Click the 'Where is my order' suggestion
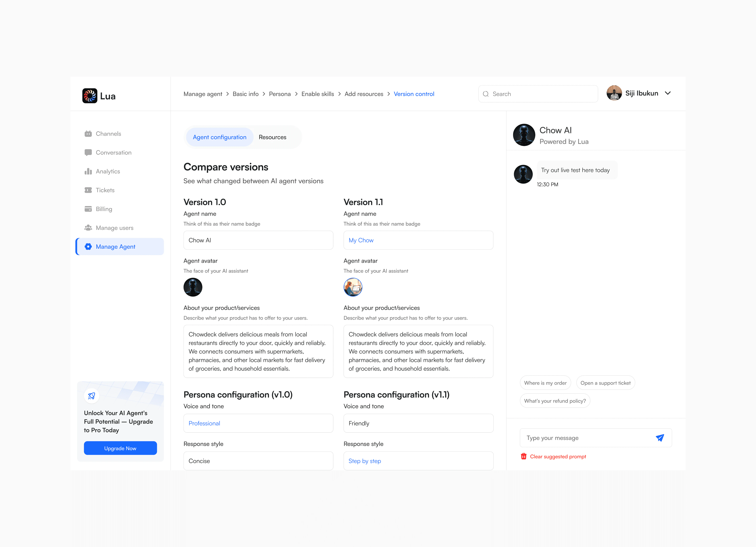Screen dimensions: 756x547 tap(545, 383)
